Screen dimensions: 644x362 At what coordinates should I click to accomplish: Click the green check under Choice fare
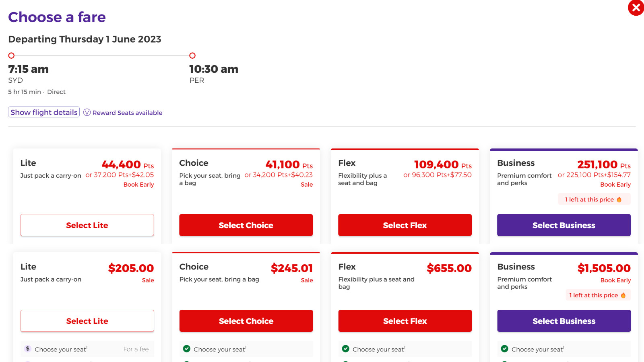pyautogui.click(x=187, y=349)
